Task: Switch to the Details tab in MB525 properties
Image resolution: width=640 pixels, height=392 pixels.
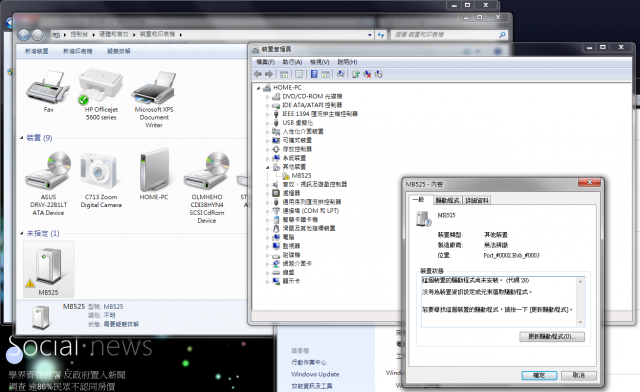Action: 477,200
